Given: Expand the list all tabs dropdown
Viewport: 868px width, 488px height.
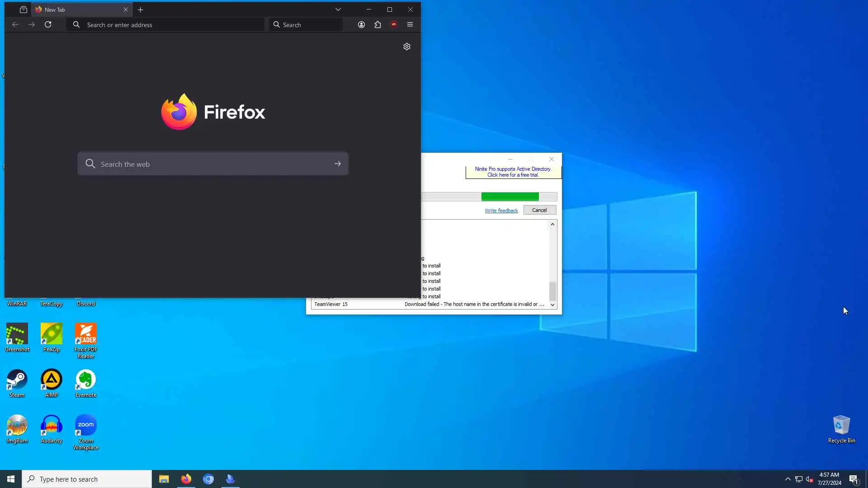Looking at the screenshot, I should [x=338, y=9].
